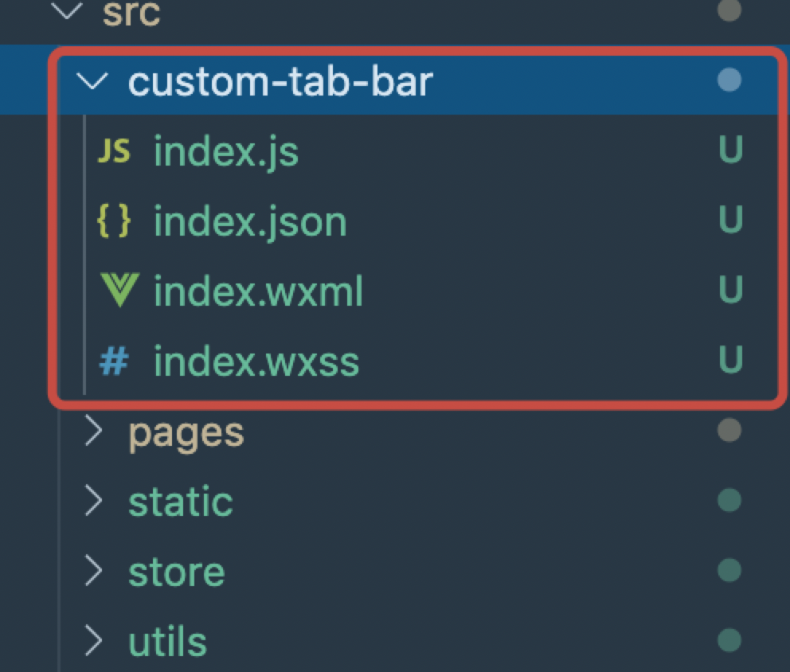The image size is (790, 672).
Task: Click the JS icon of index.js
Action: pos(114,150)
